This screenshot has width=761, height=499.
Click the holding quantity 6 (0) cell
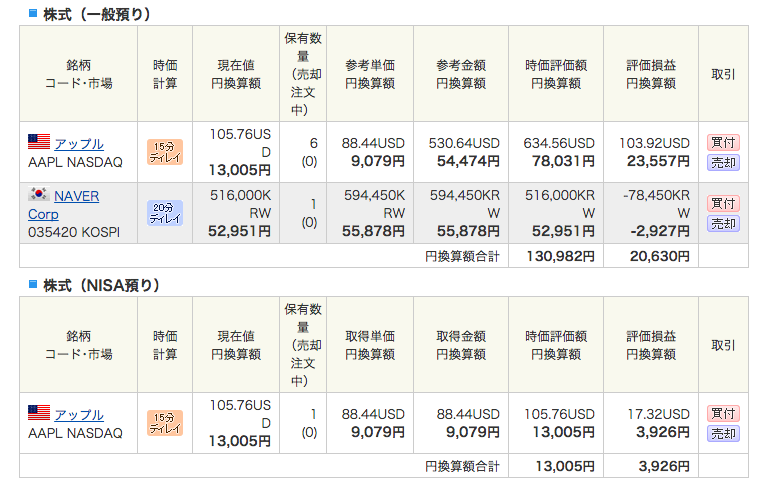303,152
